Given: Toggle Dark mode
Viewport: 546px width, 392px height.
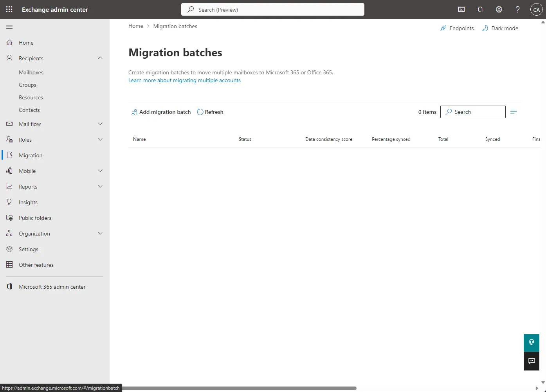Looking at the screenshot, I should click(500, 28).
